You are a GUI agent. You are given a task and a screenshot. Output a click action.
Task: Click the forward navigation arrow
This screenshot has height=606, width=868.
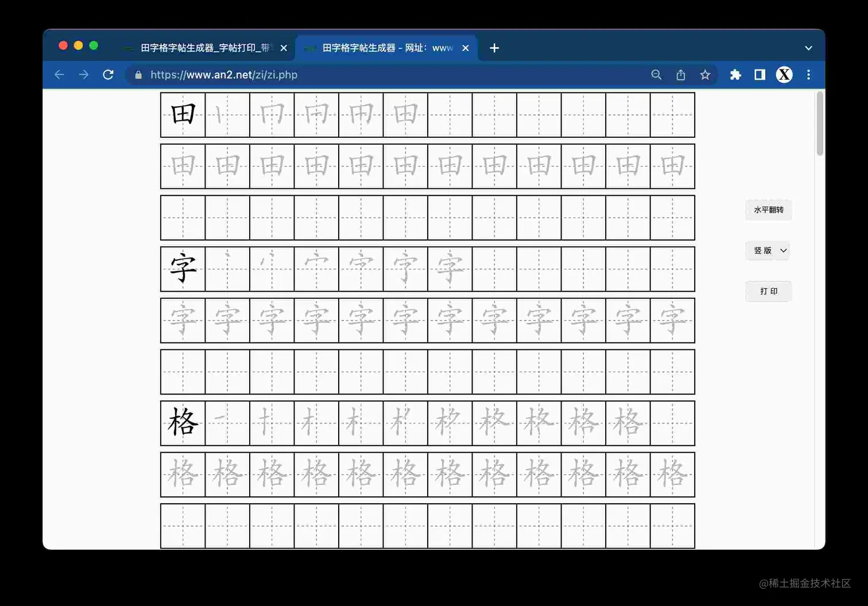83,75
